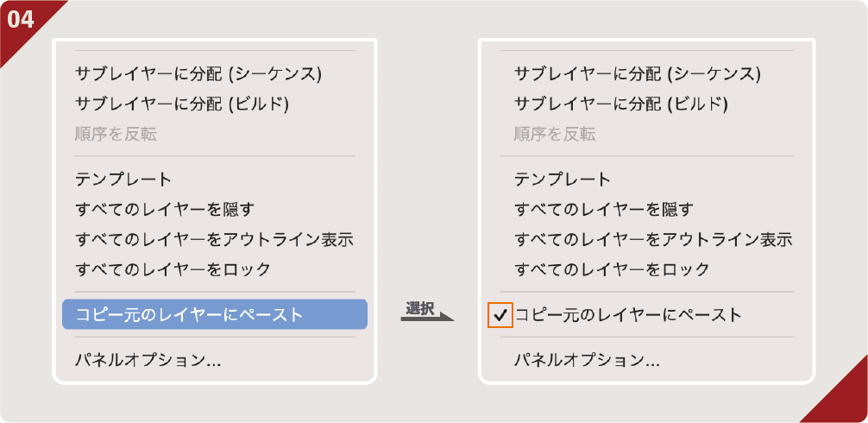Click the red 04 step badge
This screenshot has width=868, height=423.
pos(22,19)
